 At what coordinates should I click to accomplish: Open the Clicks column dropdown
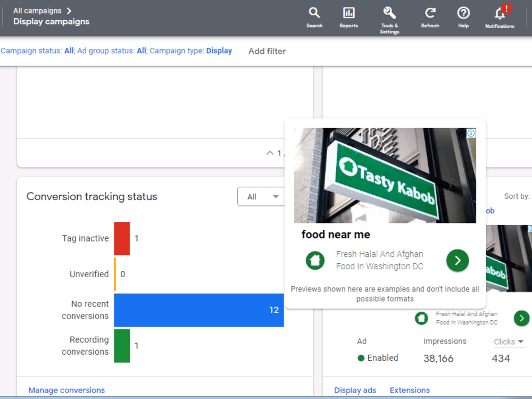[x=508, y=342]
